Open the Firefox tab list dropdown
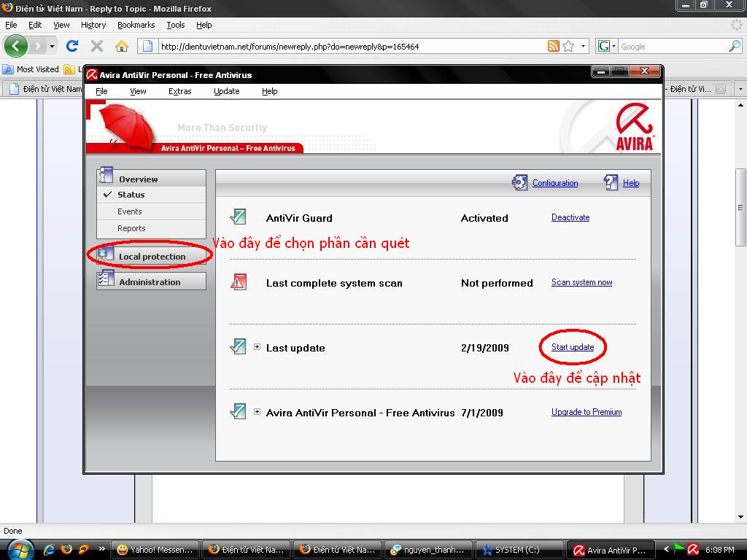 (x=740, y=89)
